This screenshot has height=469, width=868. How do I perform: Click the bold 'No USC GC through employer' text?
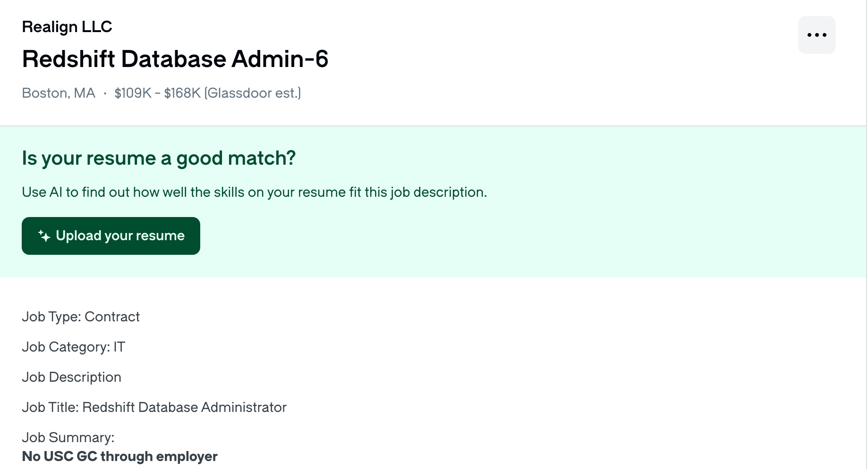click(119, 456)
